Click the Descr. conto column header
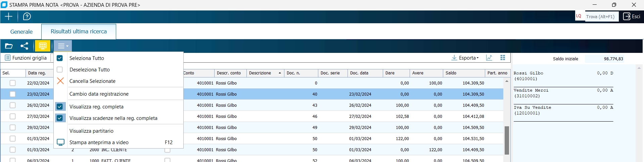The height and width of the screenshot is (162, 644). click(230, 73)
